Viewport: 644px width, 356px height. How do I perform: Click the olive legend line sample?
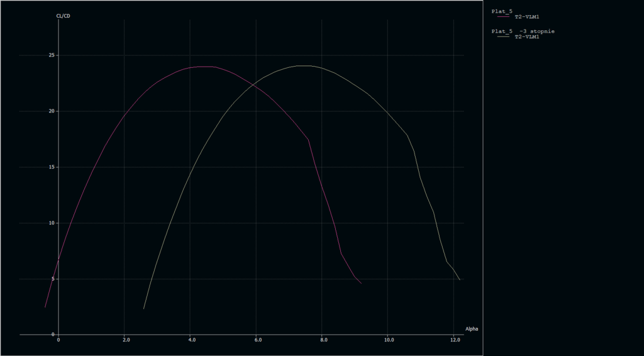pyautogui.click(x=503, y=36)
